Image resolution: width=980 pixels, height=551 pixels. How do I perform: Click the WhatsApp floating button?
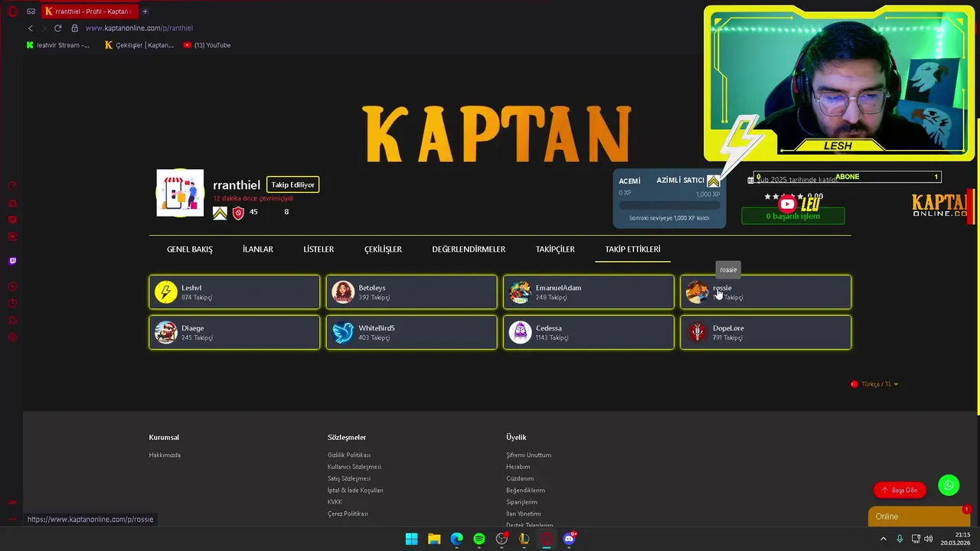click(949, 485)
